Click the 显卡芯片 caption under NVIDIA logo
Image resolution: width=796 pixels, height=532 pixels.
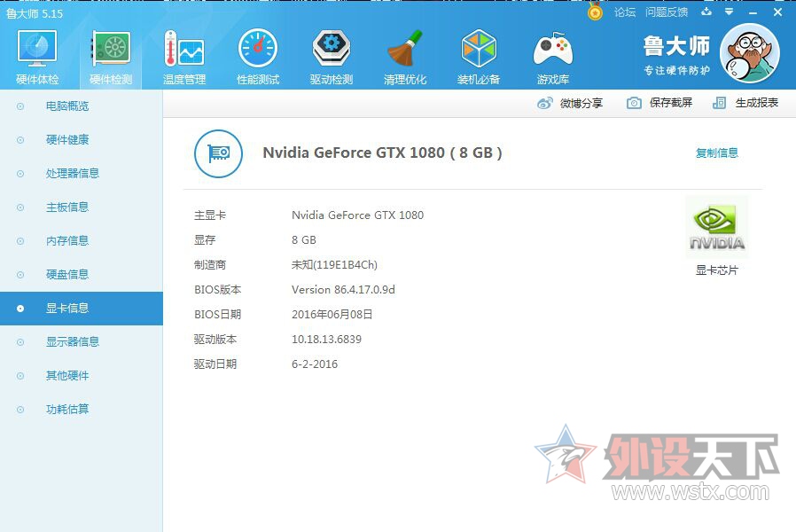click(717, 270)
